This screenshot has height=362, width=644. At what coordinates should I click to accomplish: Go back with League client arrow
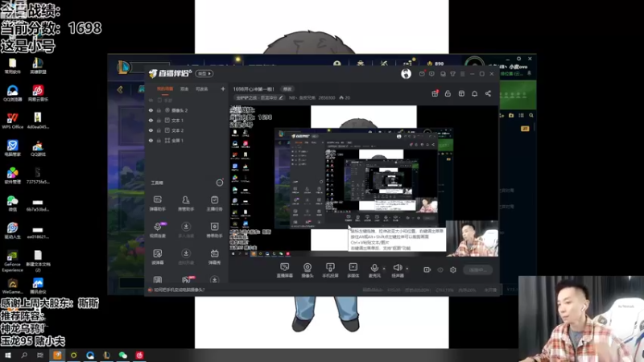point(120,89)
